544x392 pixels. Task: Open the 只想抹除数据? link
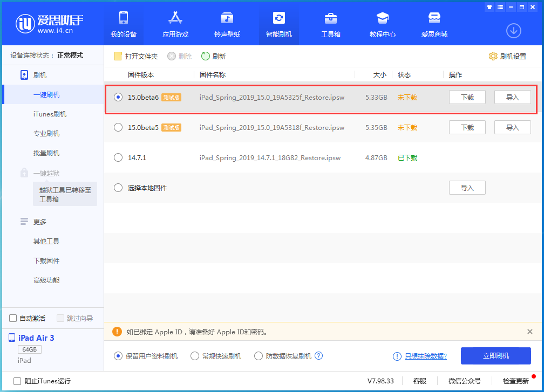pyautogui.click(x=426, y=356)
